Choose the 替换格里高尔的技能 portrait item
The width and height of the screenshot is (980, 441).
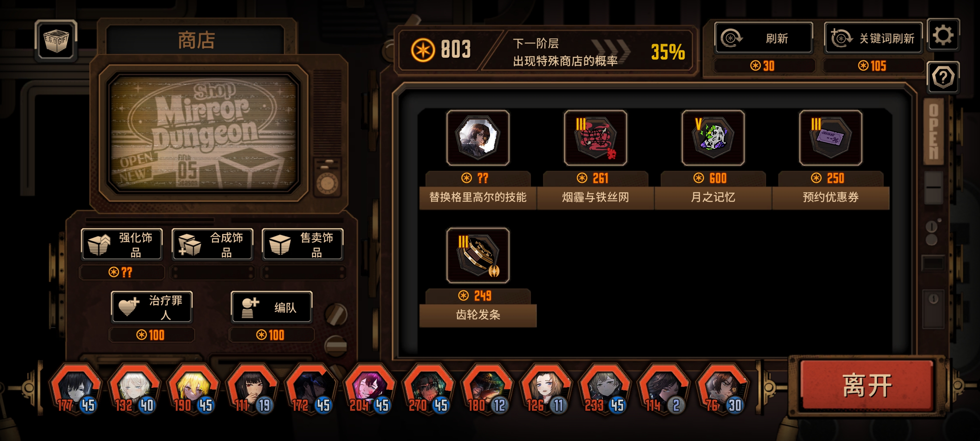coord(478,138)
